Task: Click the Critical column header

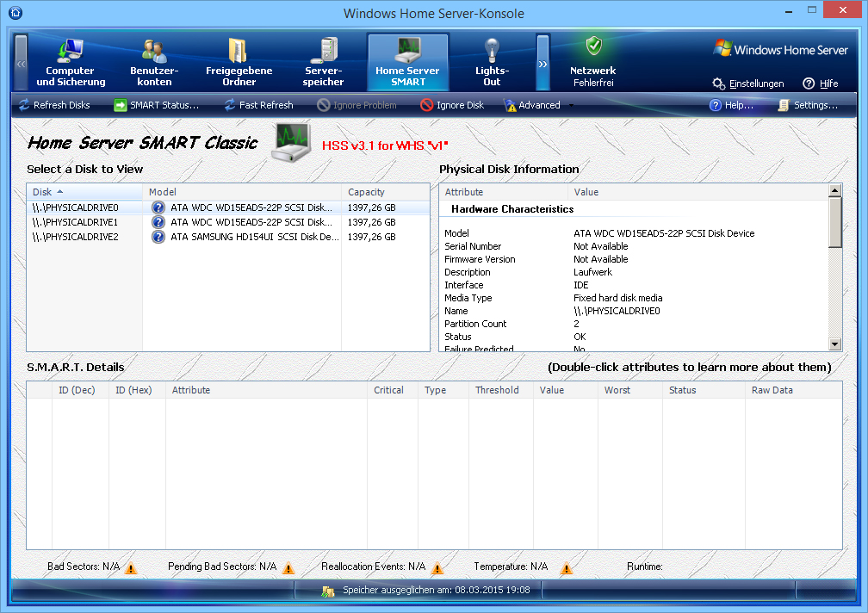Action: tap(393, 390)
